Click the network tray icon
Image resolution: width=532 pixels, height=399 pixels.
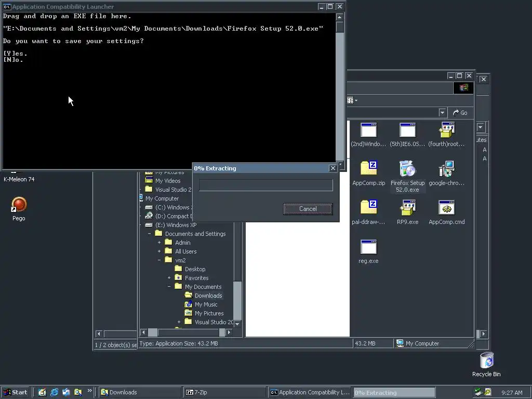click(478, 392)
